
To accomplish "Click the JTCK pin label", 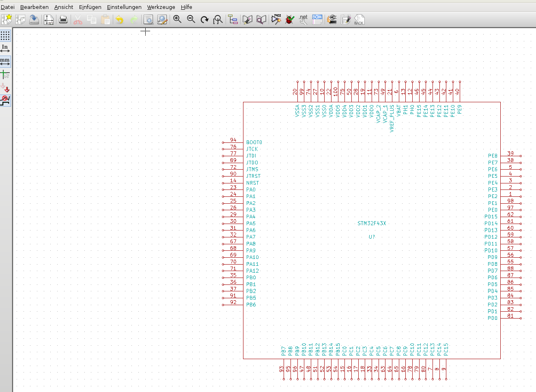I will tap(252, 149).
